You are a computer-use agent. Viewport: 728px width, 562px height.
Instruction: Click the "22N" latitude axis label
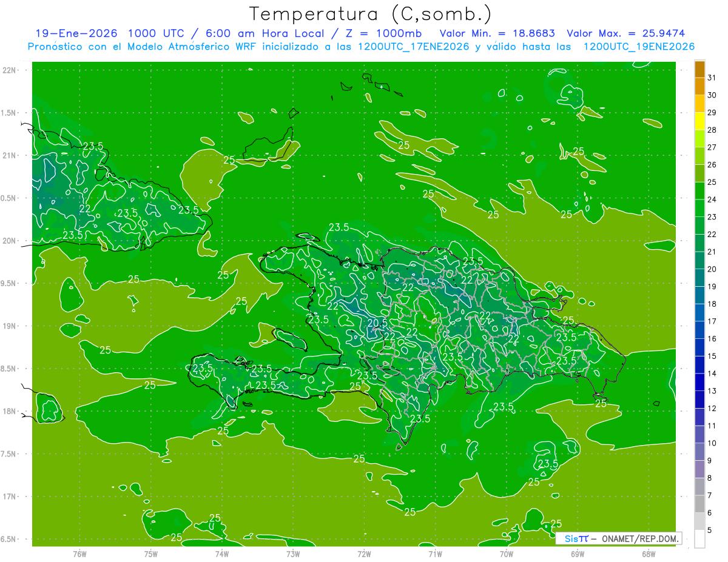point(10,70)
